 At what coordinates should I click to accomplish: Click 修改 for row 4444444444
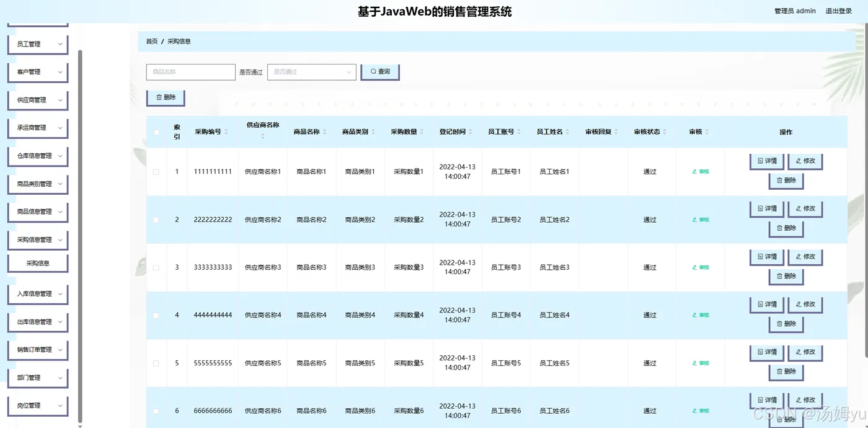point(805,305)
